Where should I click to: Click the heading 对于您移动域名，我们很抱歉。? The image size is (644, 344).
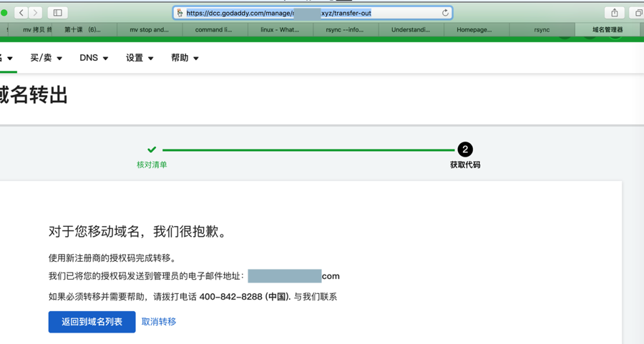click(x=137, y=232)
